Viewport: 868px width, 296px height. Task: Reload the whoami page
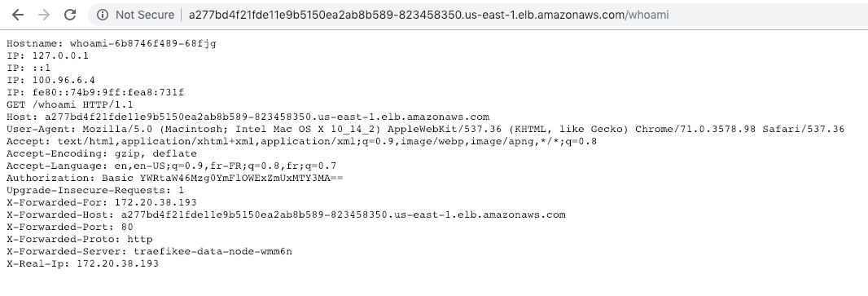tap(70, 15)
